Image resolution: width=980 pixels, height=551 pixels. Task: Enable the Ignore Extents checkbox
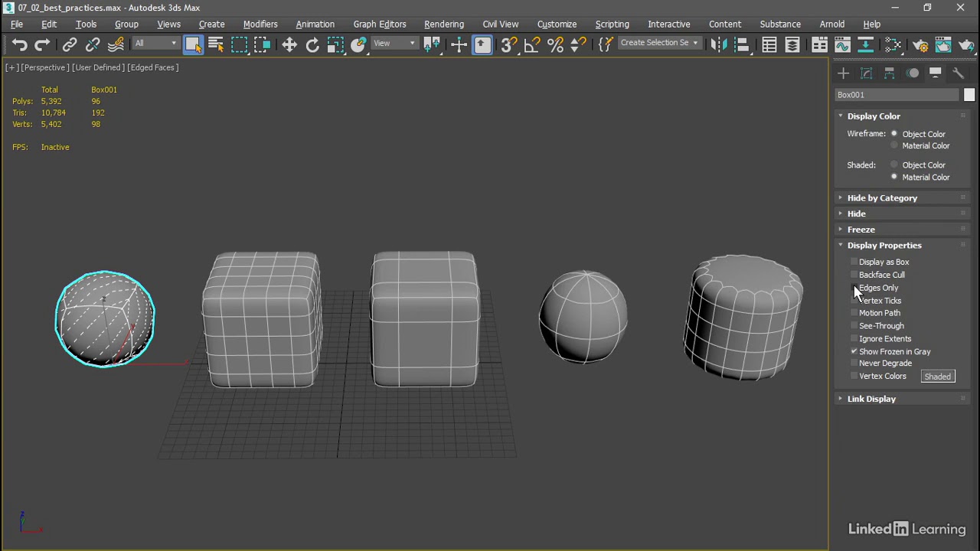(854, 339)
